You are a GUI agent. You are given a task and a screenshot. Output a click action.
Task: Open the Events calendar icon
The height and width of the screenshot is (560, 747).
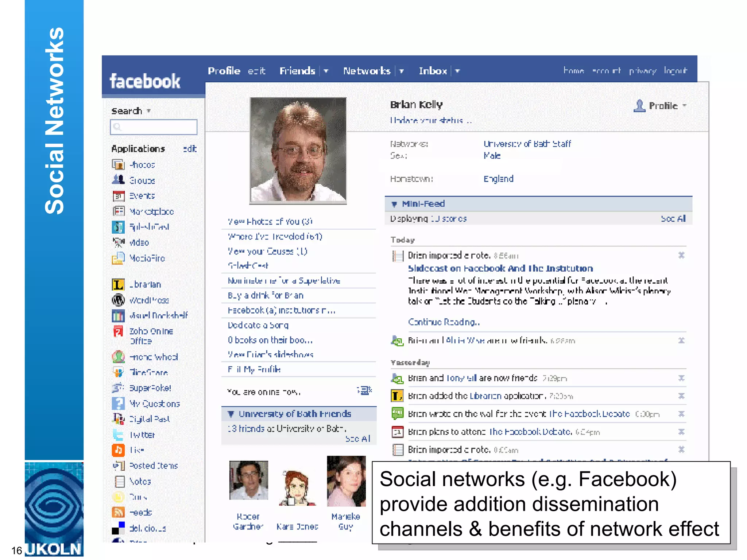coord(118,196)
